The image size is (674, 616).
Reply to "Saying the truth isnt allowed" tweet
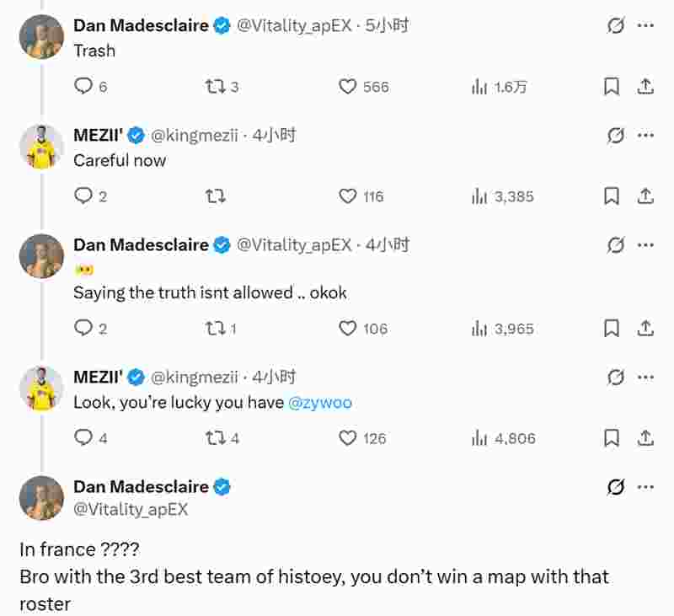pos(83,329)
